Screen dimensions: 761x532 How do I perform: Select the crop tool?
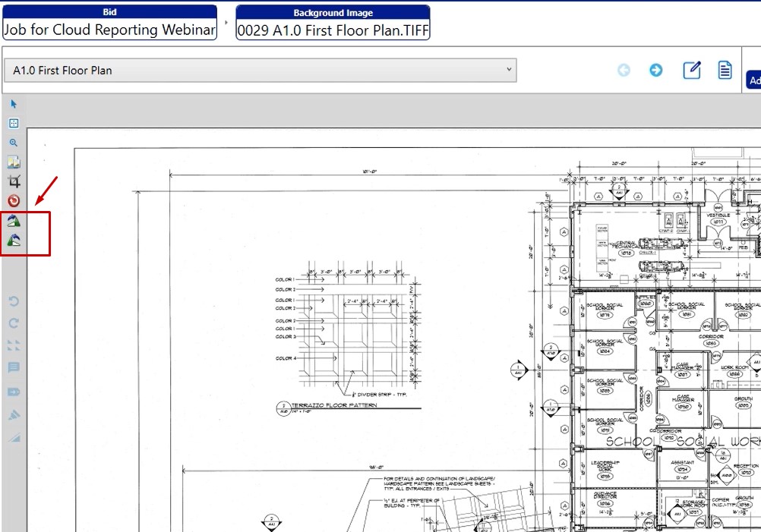pos(14,181)
